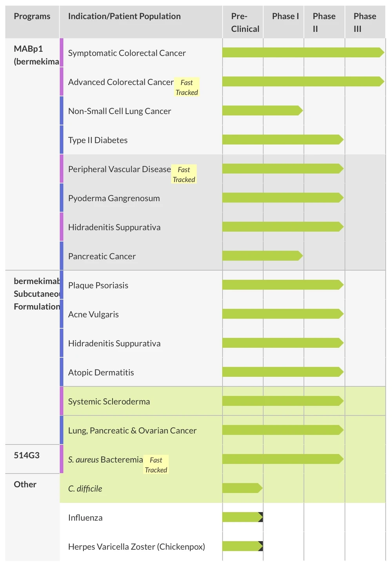This screenshot has height=567, width=392.
Task: Open the Pyoderma Gangrenosum row label
Action: (x=114, y=198)
